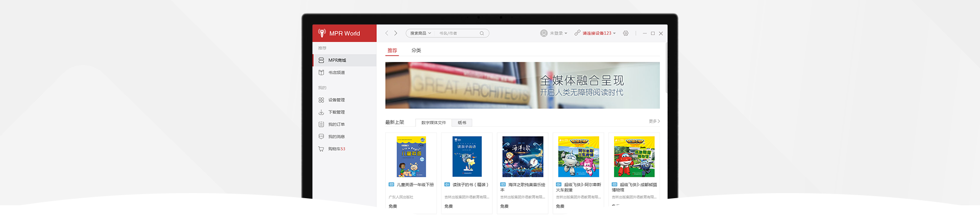This screenshot has height=215, width=980.
Task: Select the 纸书 tab
Action: (x=462, y=123)
